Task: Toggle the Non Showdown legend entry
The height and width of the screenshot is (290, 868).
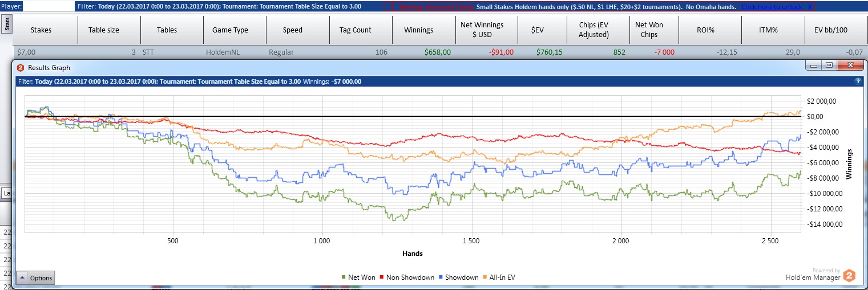Action: [x=406, y=277]
